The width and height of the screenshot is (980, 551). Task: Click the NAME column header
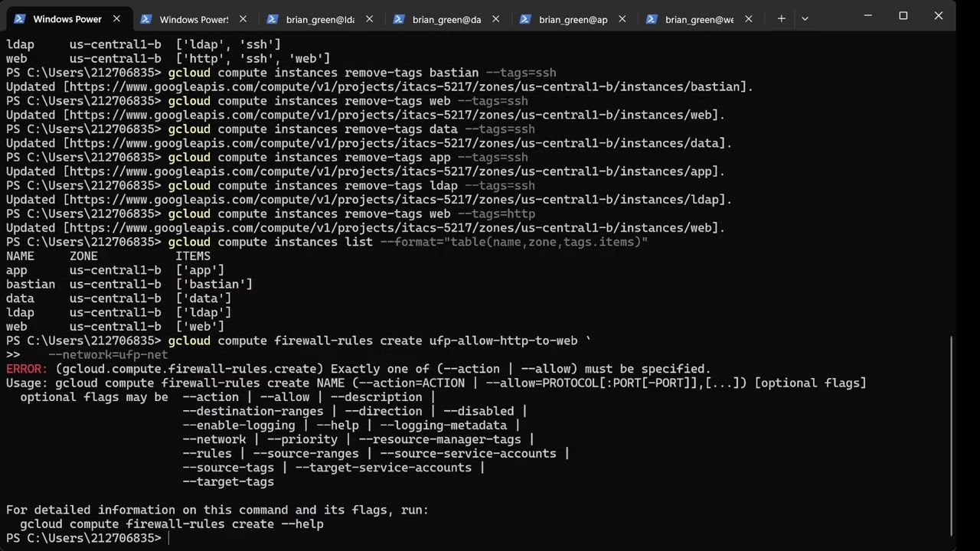(x=20, y=256)
